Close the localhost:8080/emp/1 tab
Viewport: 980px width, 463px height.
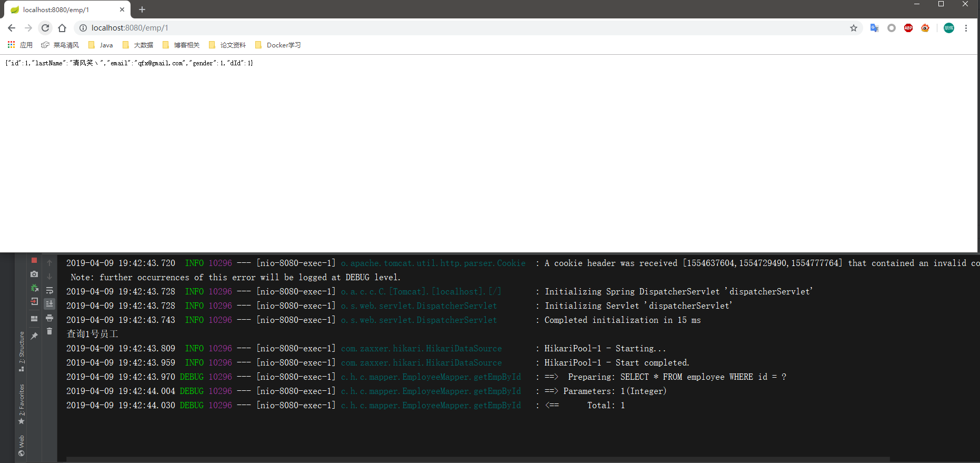tap(122, 9)
